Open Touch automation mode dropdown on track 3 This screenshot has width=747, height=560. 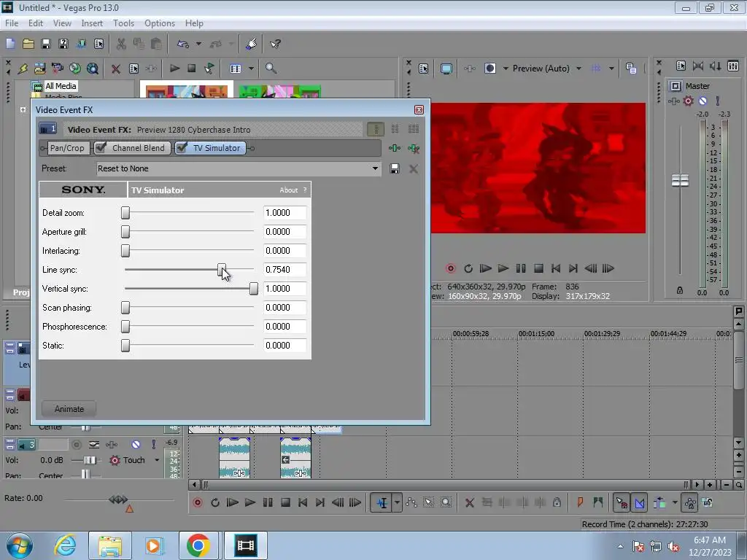(157, 460)
